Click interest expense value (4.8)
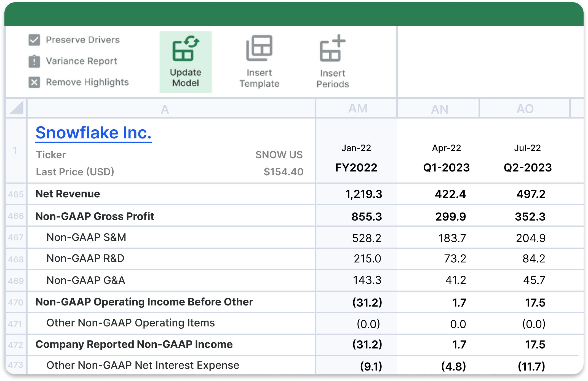Viewport: 588px width, 381px height. (x=453, y=366)
